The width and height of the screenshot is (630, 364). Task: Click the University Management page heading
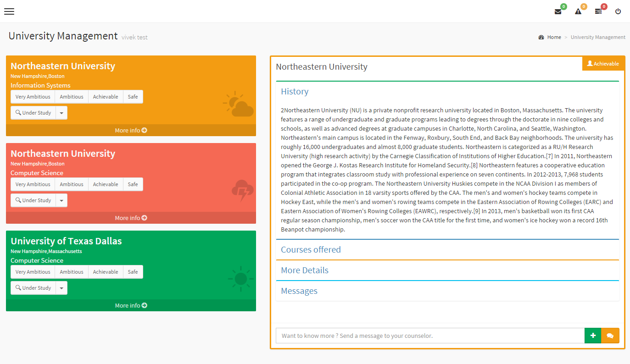click(63, 36)
